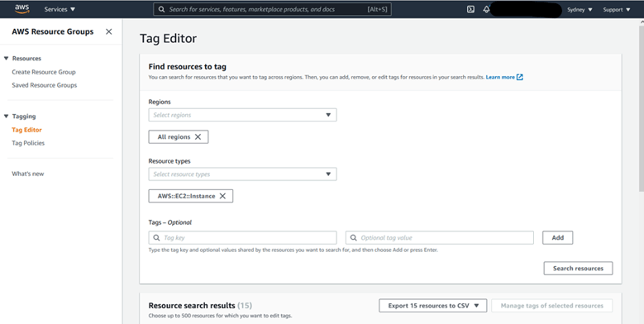Open Create Resource Group
644x324 pixels.
point(44,72)
